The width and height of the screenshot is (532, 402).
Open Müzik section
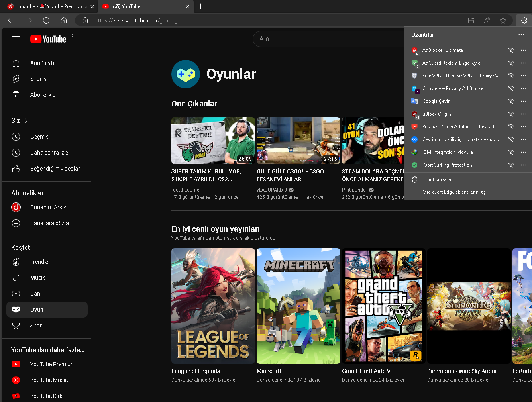47,278
